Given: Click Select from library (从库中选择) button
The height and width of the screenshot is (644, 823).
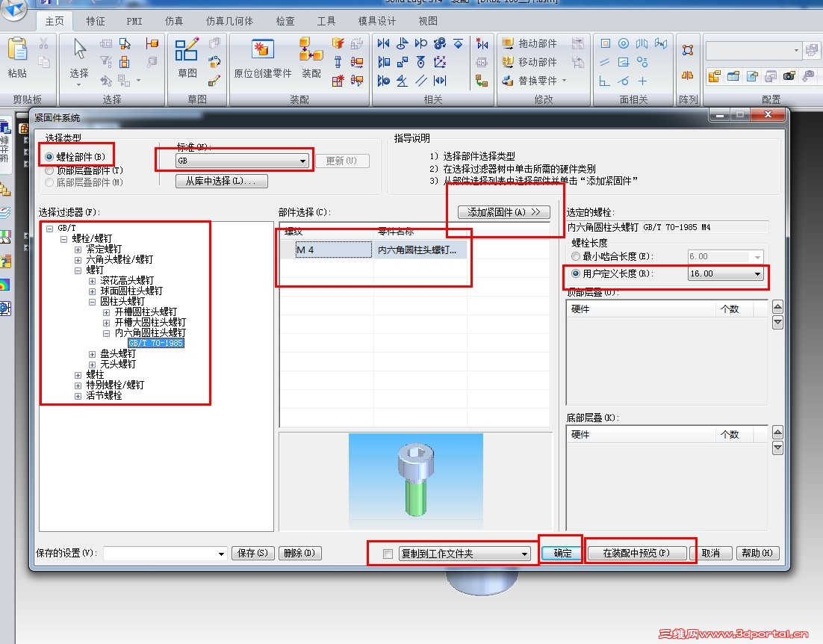Looking at the screenshot, I should click(222, 181).
